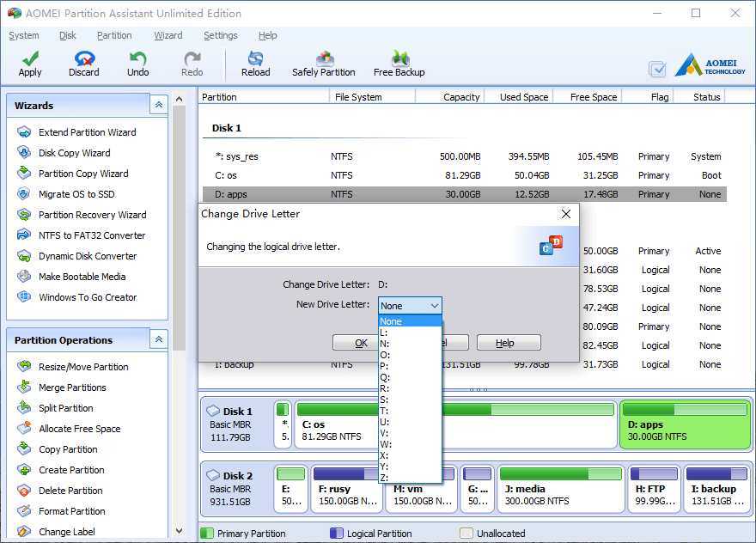Open the Free Backup tool
Image resolution: width=756 pixels, height=543 pixels.
[399, 64]
